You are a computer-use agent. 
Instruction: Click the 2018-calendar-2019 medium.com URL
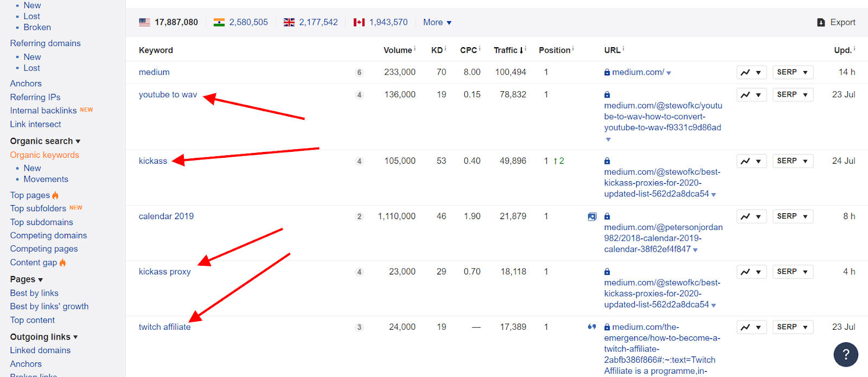pos(663,238)
